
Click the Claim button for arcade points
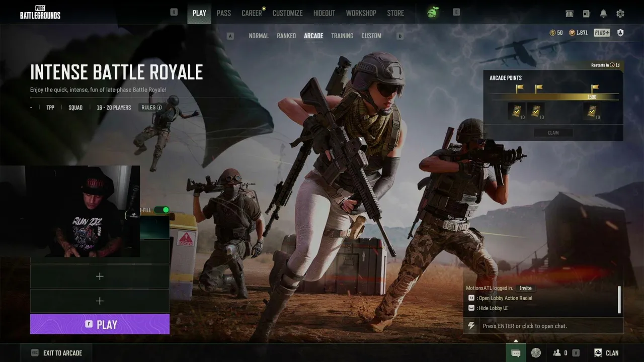[x=553, y=133]
